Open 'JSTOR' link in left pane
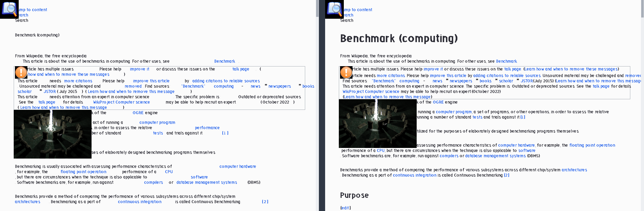Viewport: 644px width, 211px height. (x=50, y=91)
